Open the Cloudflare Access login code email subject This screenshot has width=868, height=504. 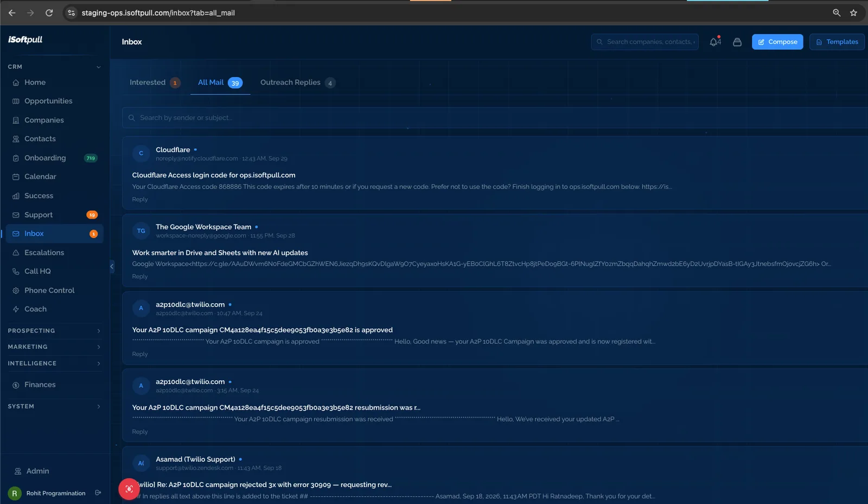214,175
